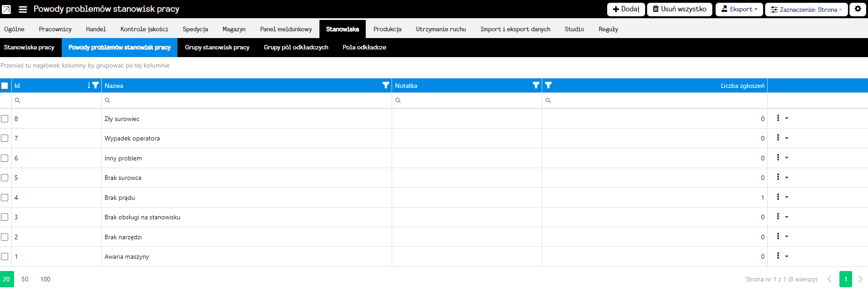
Task: Click the Usuń wszystko button
Action: click(x=679, y=9)
